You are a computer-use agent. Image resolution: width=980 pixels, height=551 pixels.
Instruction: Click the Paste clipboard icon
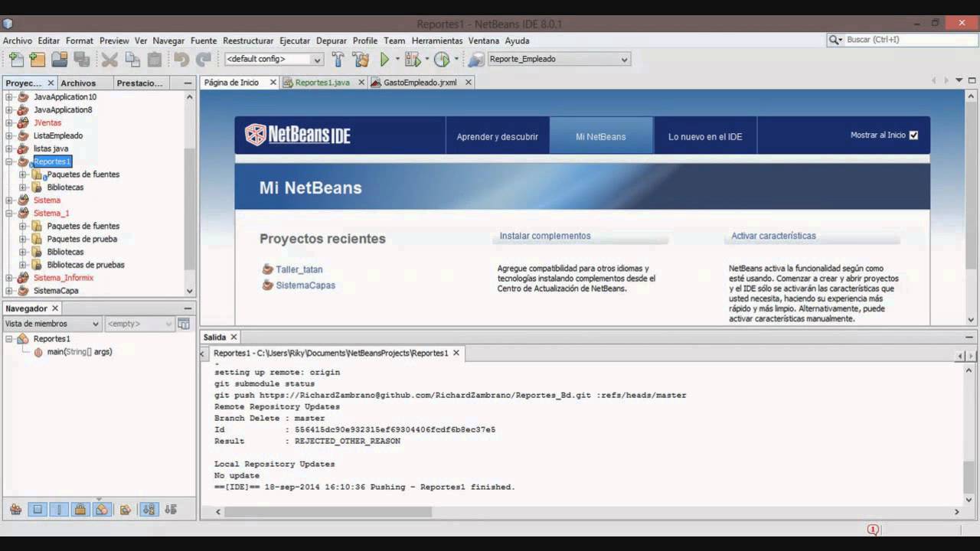(x=155, y=59)
